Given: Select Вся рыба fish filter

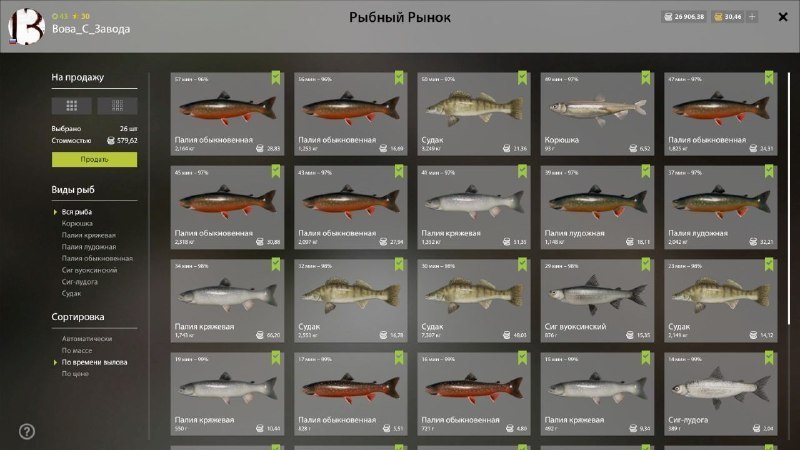Looking at the screenshot, I should [x=77, y=212].
